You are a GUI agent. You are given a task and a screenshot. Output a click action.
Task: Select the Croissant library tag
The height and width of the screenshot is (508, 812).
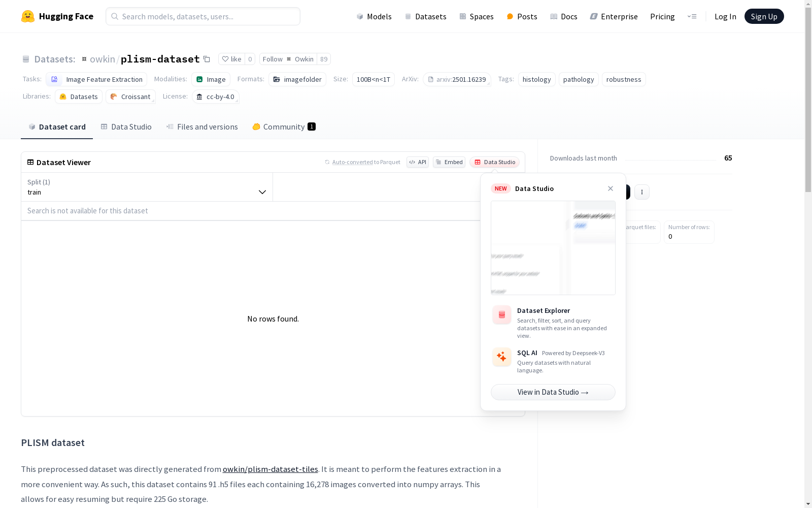(130, 97)
